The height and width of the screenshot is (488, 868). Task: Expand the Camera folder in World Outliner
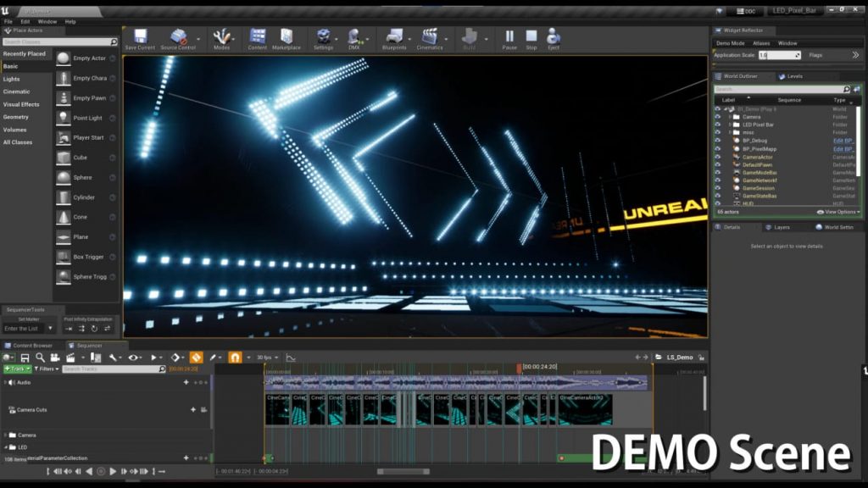point(730,117)
